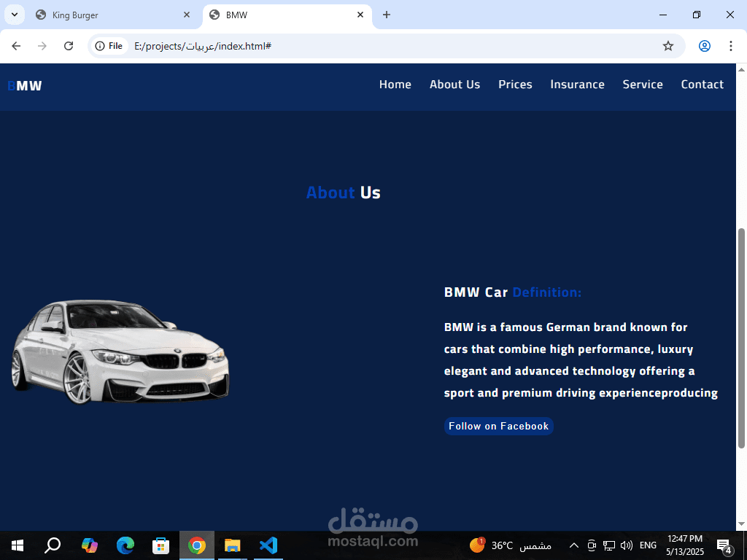Close the BMW tab
Image resolution: width=747 pixels, height=560 pixels.
pyautogui.click(x=360, y=15)
